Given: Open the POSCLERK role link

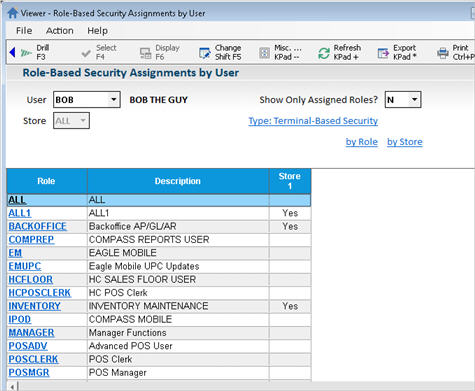Looking at the screenshot, I should coord(33,359).
